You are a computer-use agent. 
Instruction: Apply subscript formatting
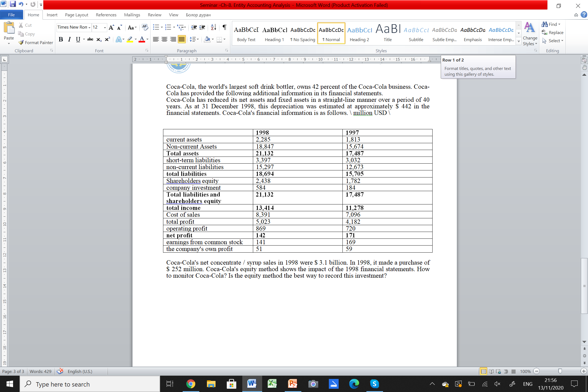(x=99, y=39)
